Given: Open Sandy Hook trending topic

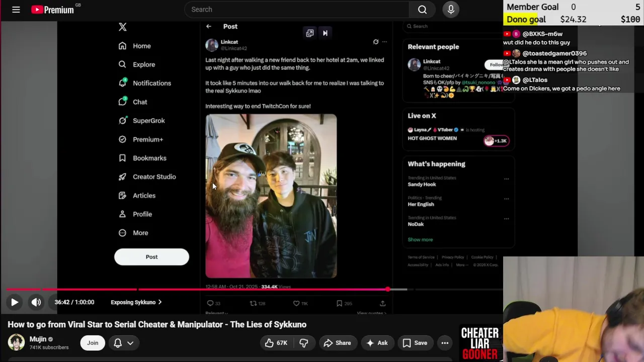Looking at the screenshot, I should [x=422, y=185].
